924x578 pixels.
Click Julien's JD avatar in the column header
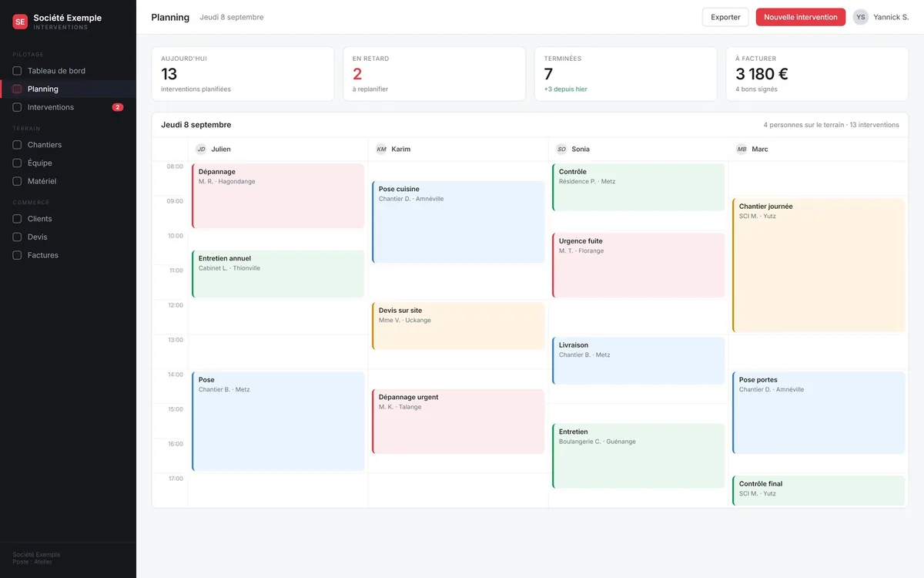click(x=201, y=149)
